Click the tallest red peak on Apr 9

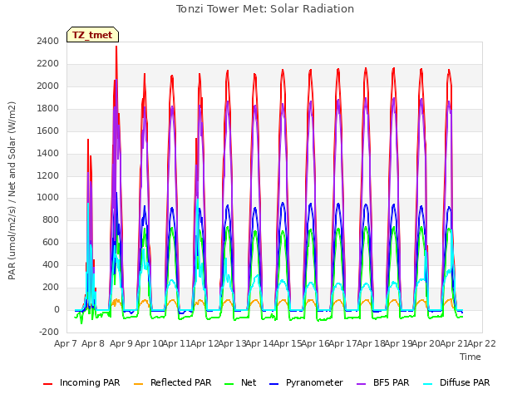(x=116, y=47)
